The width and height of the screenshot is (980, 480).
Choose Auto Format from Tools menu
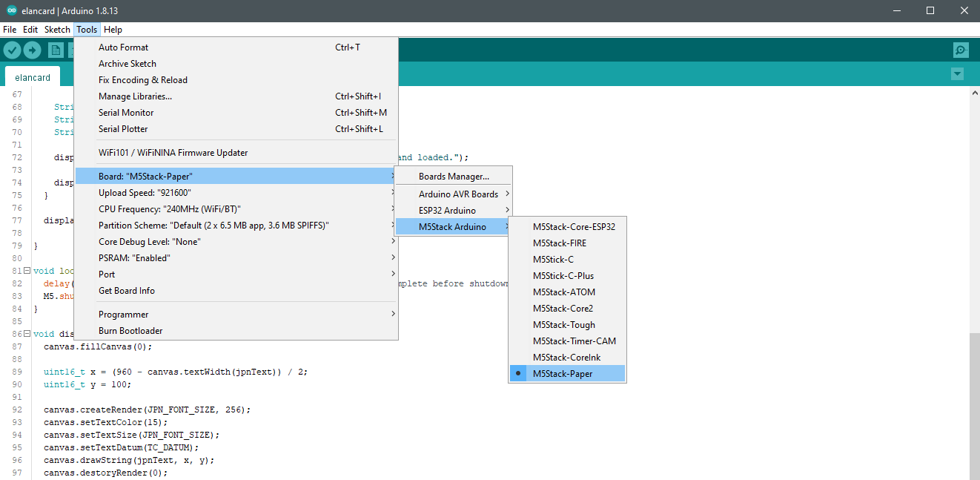(x=236, y=47)
